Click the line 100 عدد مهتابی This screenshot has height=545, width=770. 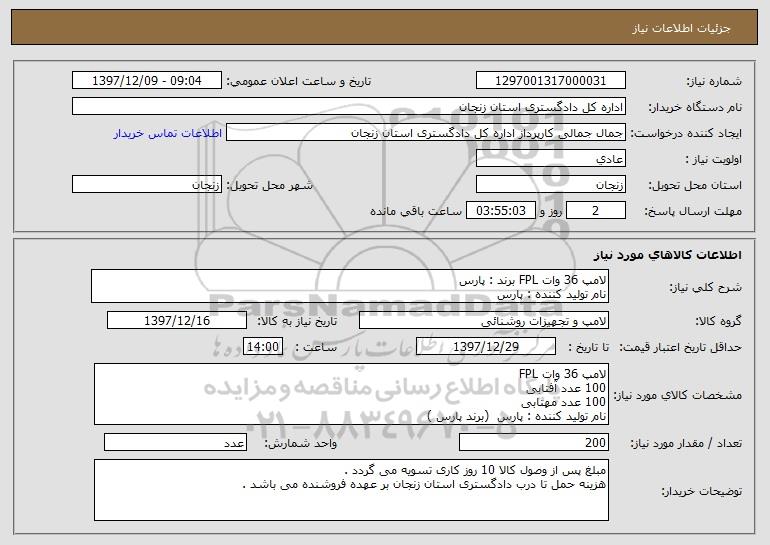[563, 403]
